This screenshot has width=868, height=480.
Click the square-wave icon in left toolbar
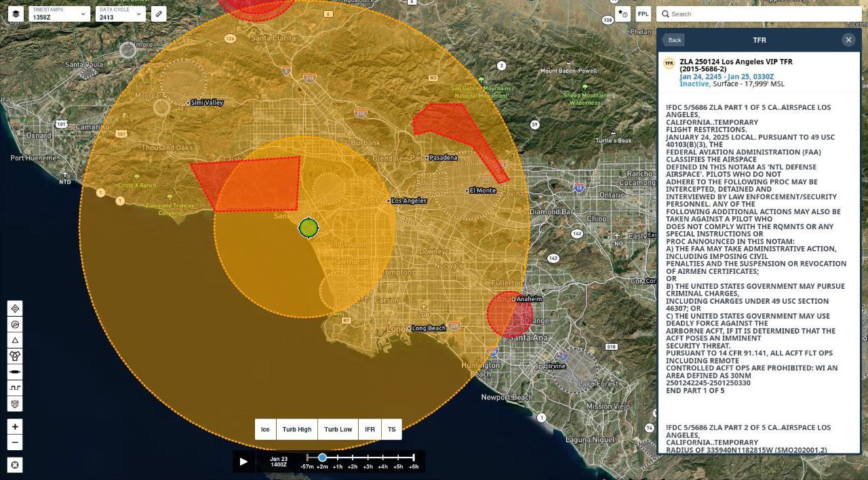coord(15,388)
